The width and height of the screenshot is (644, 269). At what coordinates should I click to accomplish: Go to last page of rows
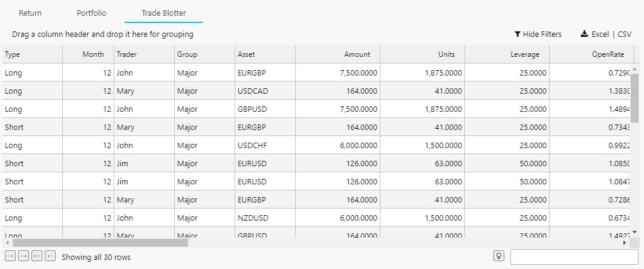(x=51, y=256)
